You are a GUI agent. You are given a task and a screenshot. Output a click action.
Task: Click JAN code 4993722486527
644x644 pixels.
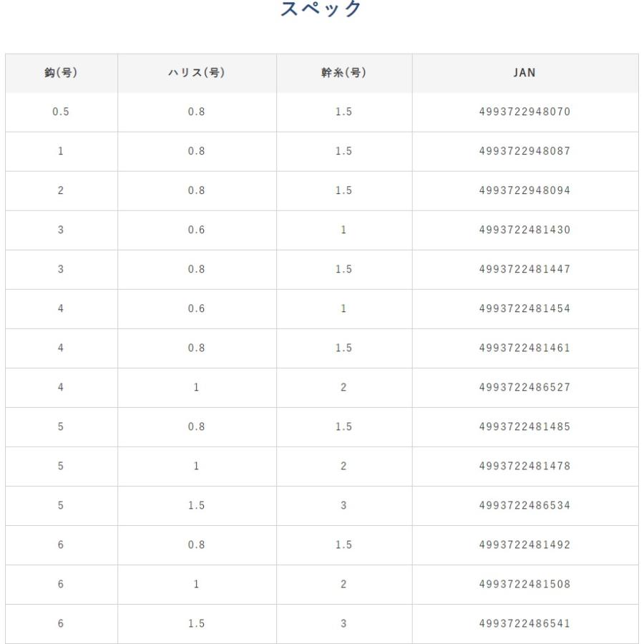(525, 387)
